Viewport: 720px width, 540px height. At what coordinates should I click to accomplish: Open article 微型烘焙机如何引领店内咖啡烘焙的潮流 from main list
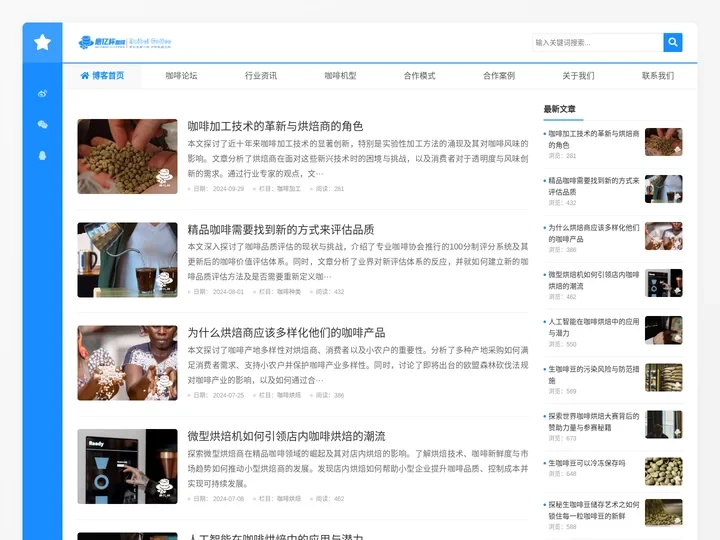coord(287,436)
